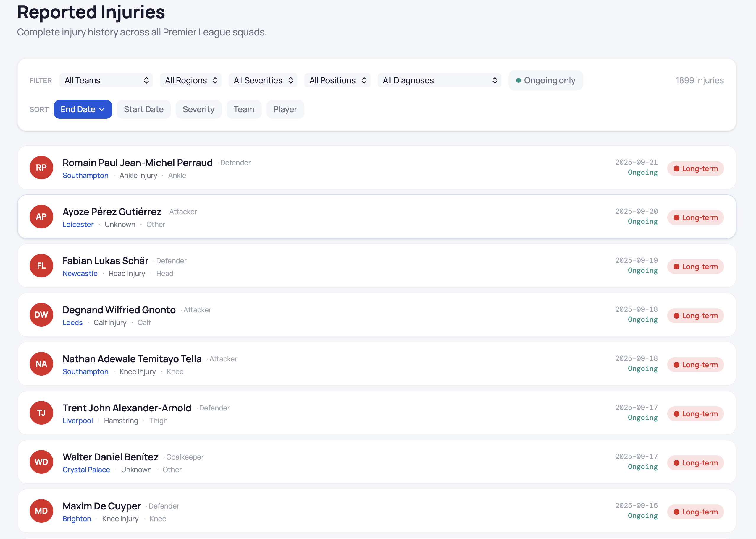
Task: Click the TJ avatar for Alexander-Arnold
Action: click(x=41, y=413)
